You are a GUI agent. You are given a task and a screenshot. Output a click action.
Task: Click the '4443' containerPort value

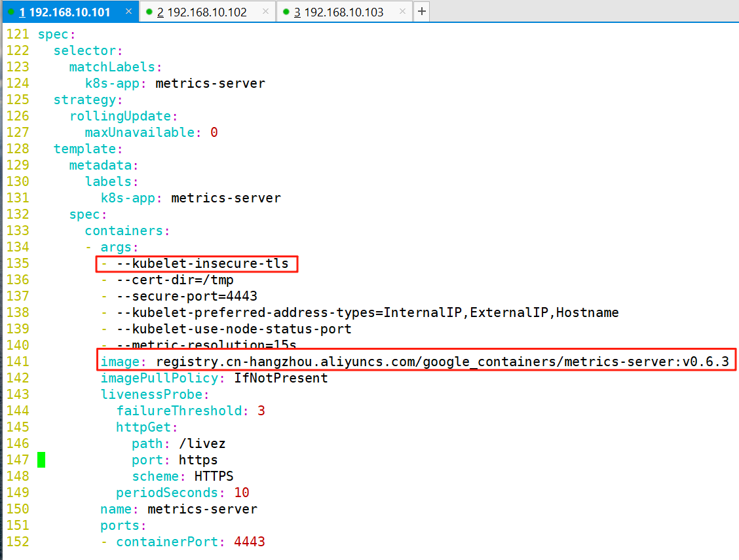point(250,542)
